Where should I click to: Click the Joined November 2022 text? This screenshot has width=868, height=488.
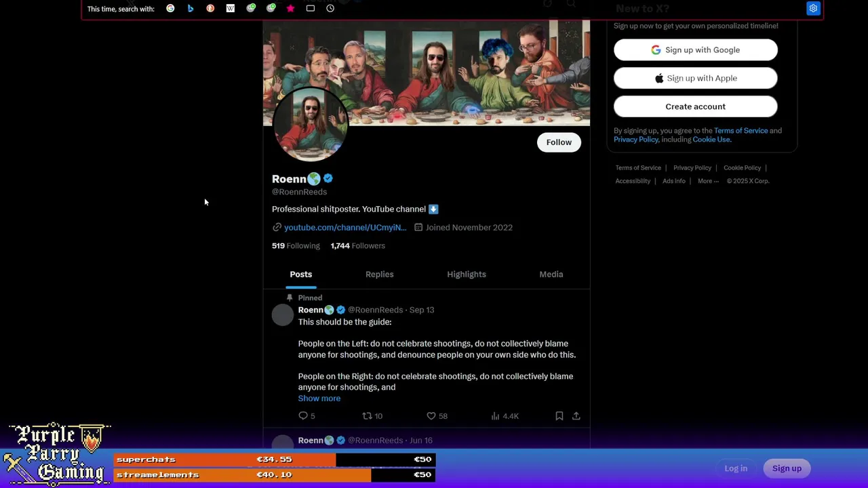pos(469,228)
